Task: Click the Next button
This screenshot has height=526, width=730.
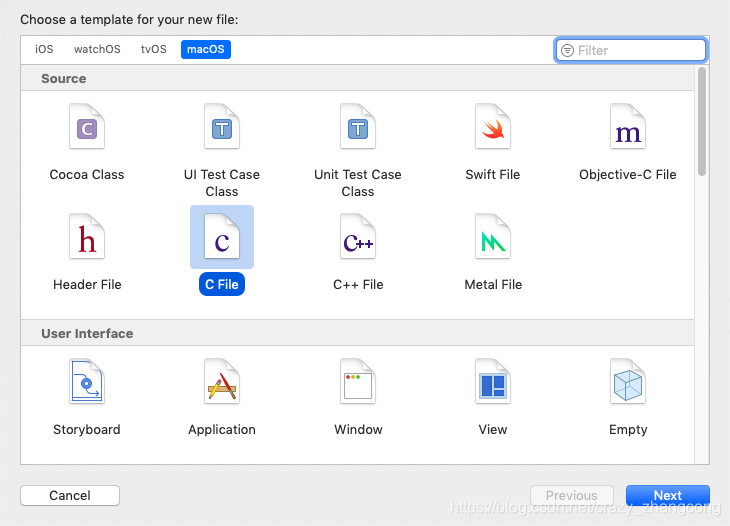Action: pyautogui.click(x=668, y=495)
